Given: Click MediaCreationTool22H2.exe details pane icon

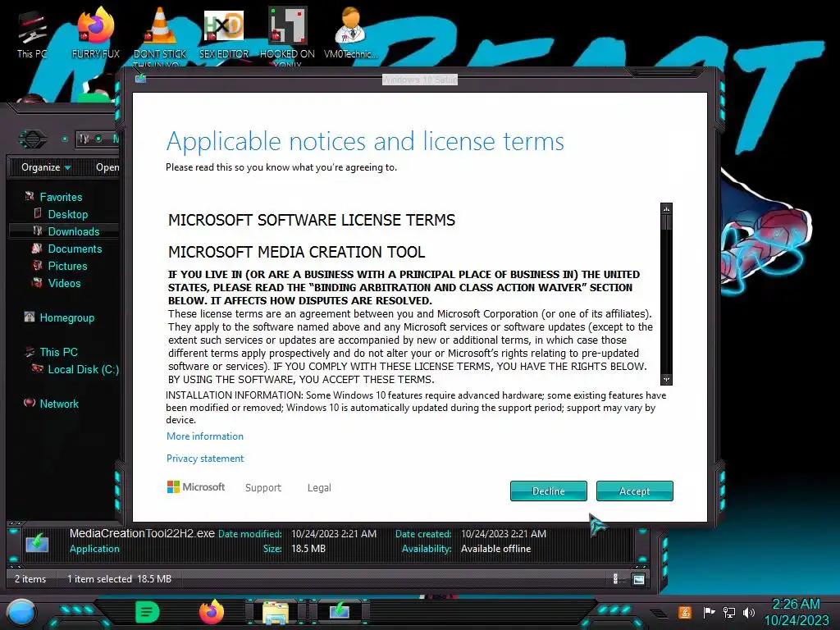Looking at the screenshot, I should (x=37, y=542).
